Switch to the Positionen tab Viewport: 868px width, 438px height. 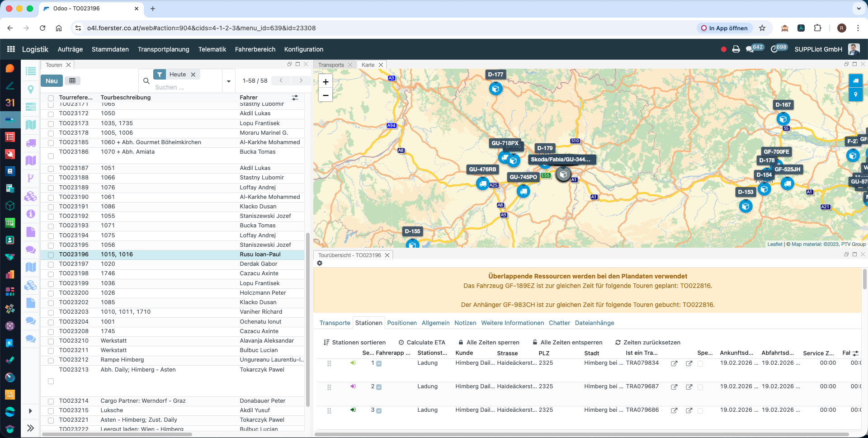point(402,323)
